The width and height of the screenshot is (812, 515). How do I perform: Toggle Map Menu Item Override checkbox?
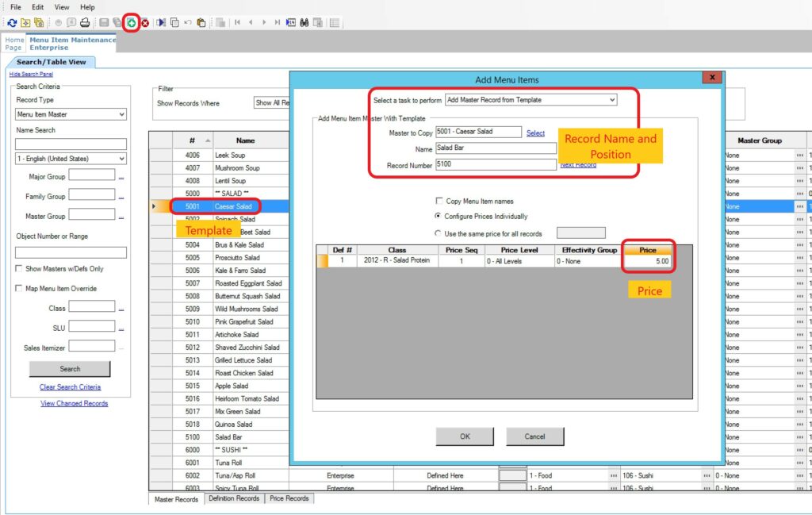(19, 288)
